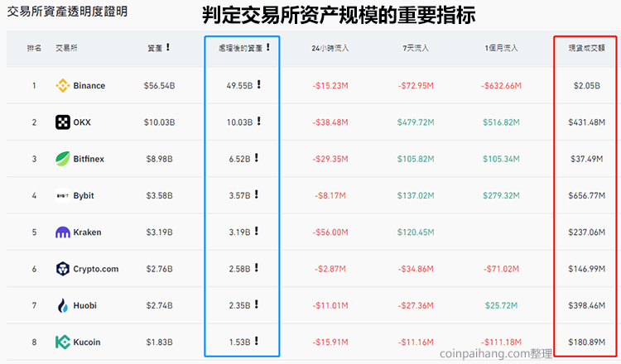The width and height of the screenshot is (621, 364).
Task: Click the info icon beside 資產 header
Action: click(x=168, y=47)
